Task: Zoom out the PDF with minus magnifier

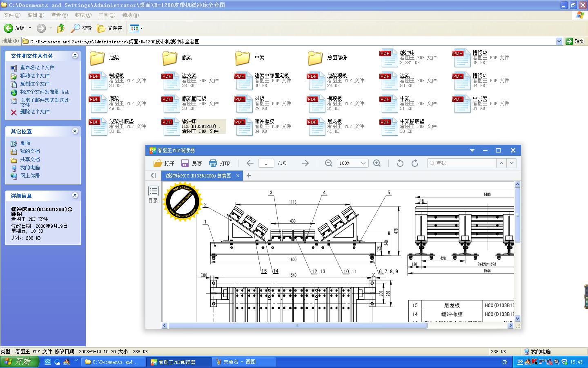Action: coord(328,163)
